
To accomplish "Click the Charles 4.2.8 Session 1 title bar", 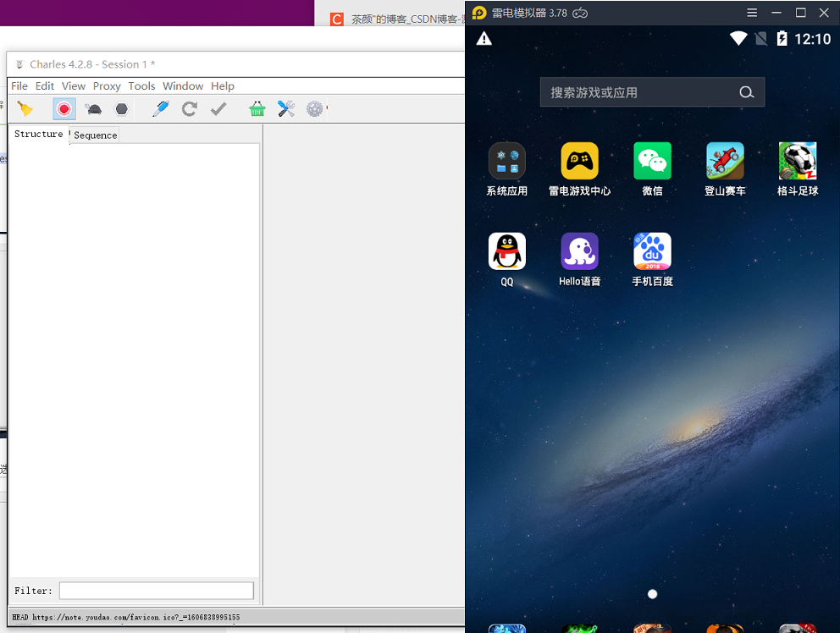I will [x=235, y=64].
